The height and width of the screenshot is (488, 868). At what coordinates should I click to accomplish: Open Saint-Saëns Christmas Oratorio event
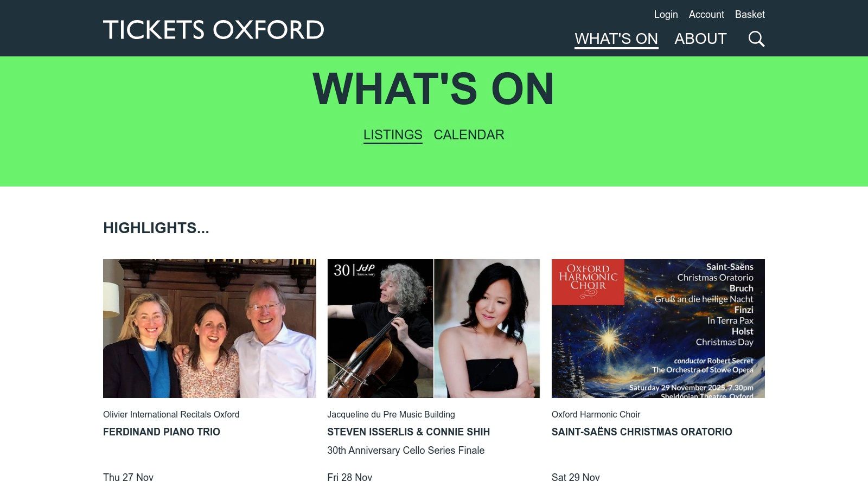[x=641, y=432]
